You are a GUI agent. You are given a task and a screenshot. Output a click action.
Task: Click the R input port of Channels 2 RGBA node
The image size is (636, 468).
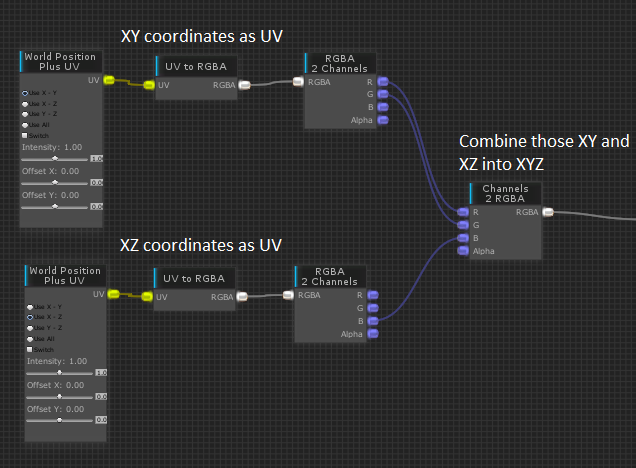(463, 212)
